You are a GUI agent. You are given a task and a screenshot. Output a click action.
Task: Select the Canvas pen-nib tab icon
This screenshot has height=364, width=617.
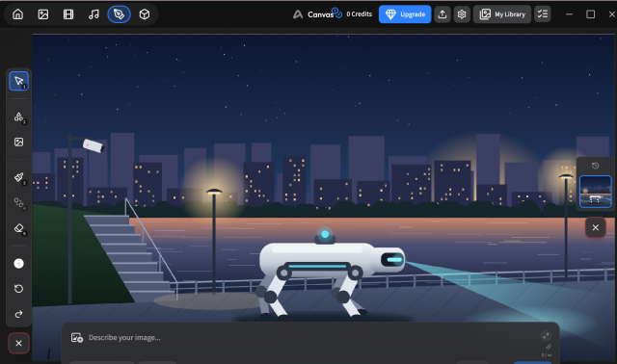pos(119,14)
